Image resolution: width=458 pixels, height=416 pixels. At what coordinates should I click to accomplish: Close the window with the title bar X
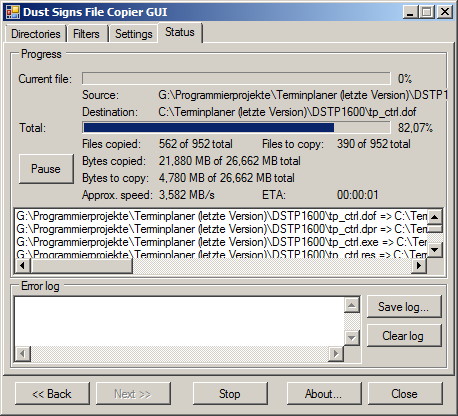click(445, 12)
